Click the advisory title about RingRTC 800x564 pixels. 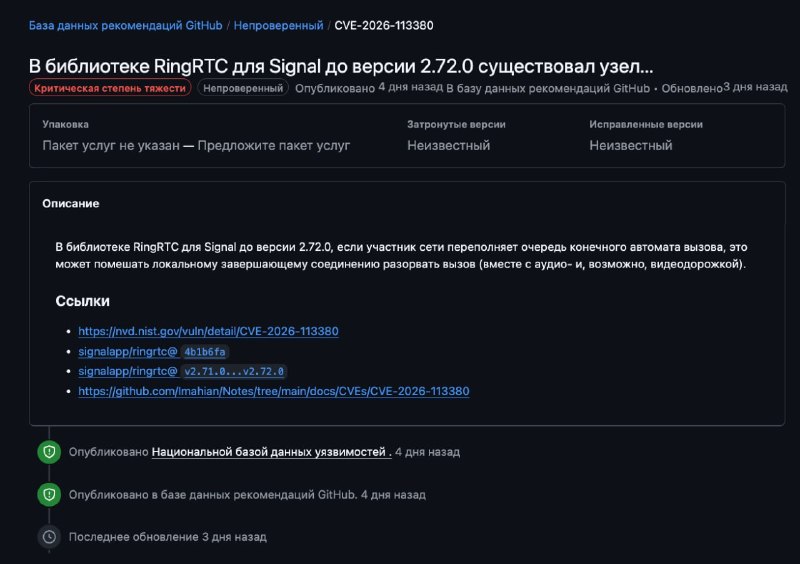click(x=341, y=66)
